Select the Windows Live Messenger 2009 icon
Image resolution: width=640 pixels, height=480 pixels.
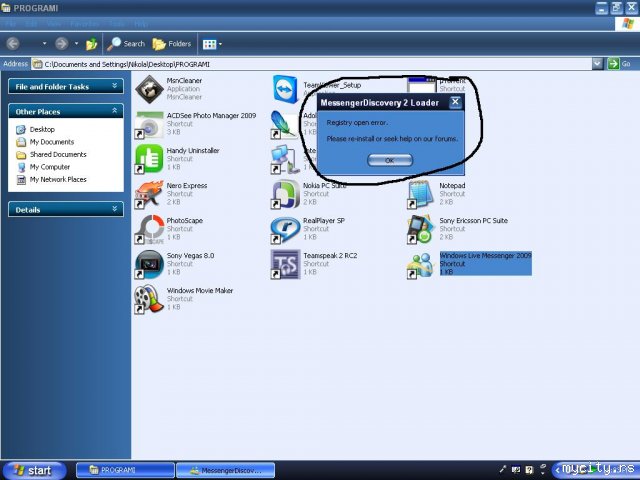(420, 265)
